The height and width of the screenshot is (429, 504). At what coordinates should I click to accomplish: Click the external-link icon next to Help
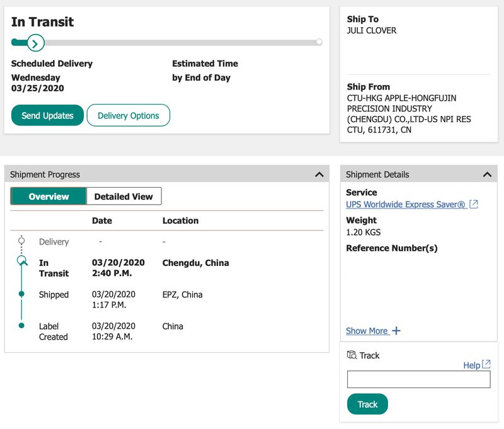click(486, 365)
